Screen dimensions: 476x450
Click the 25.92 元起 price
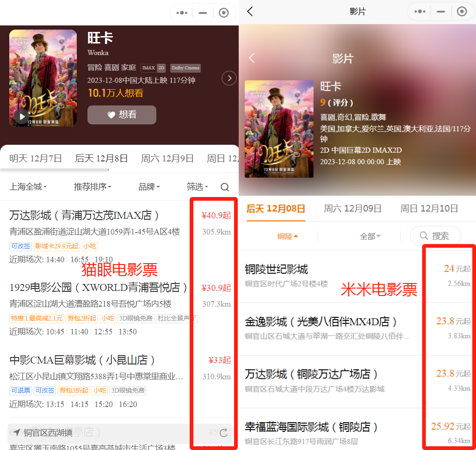(x=451, y=426)
